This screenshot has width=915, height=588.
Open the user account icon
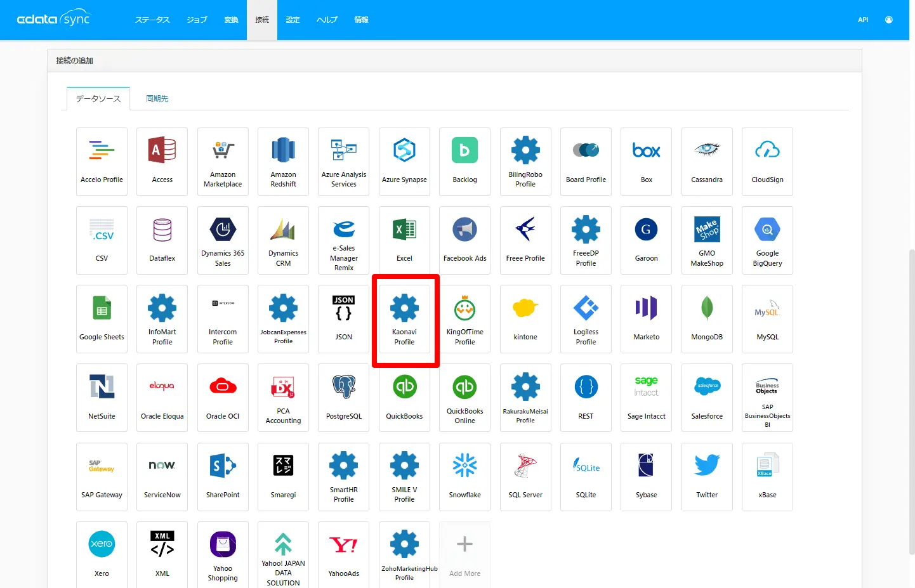coord(889,20)
